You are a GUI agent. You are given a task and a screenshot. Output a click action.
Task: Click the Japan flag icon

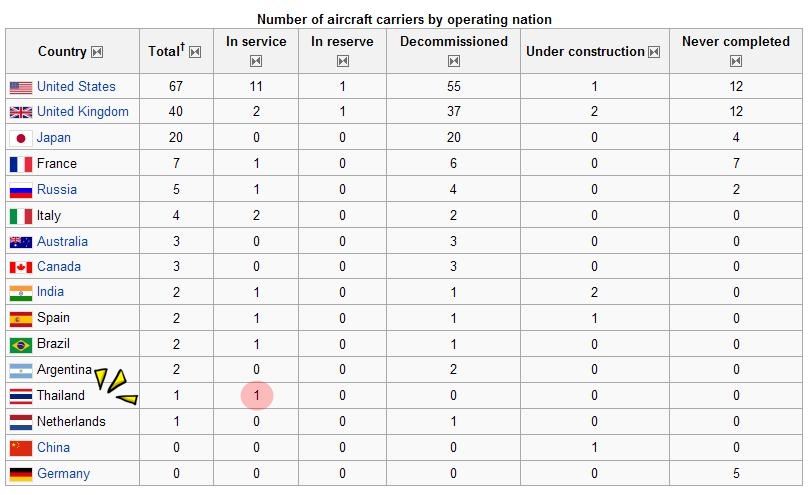[21, 138]
